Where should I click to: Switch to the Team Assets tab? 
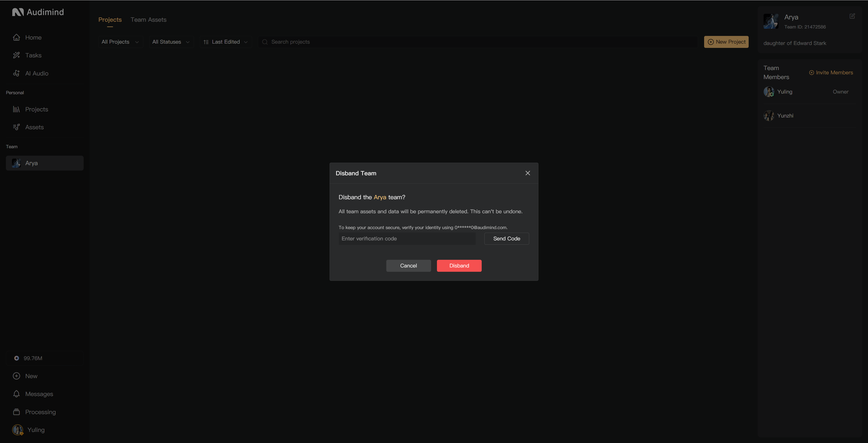tap(149, 19)
